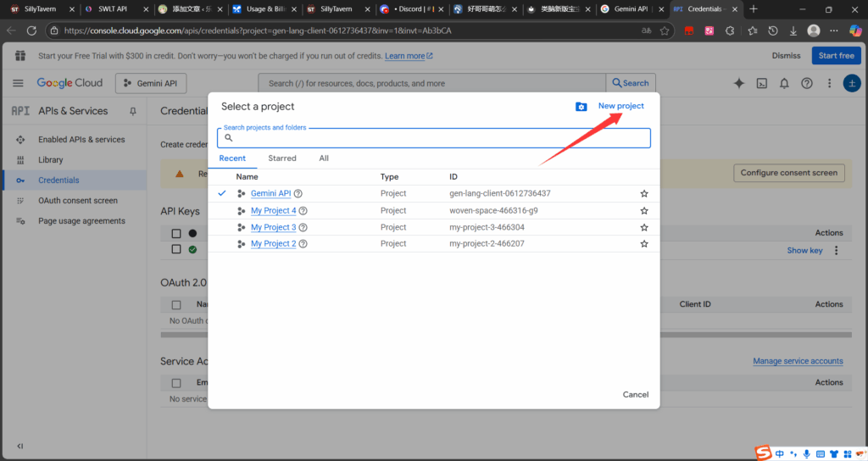The image size is (868, 461).
Task: Click help icon next to Gemini API
Action: (x=298, y=194)
